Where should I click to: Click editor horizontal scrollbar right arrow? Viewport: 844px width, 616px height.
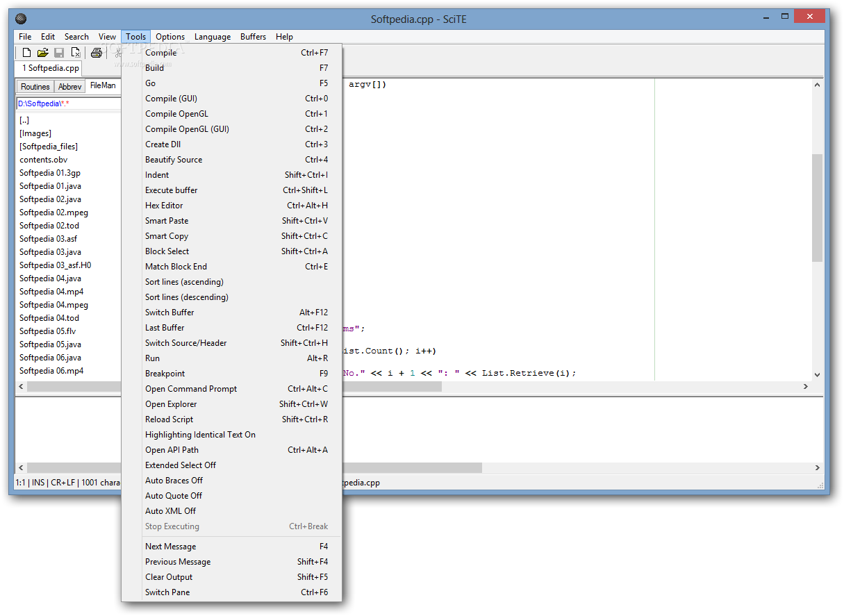point(806,386)
